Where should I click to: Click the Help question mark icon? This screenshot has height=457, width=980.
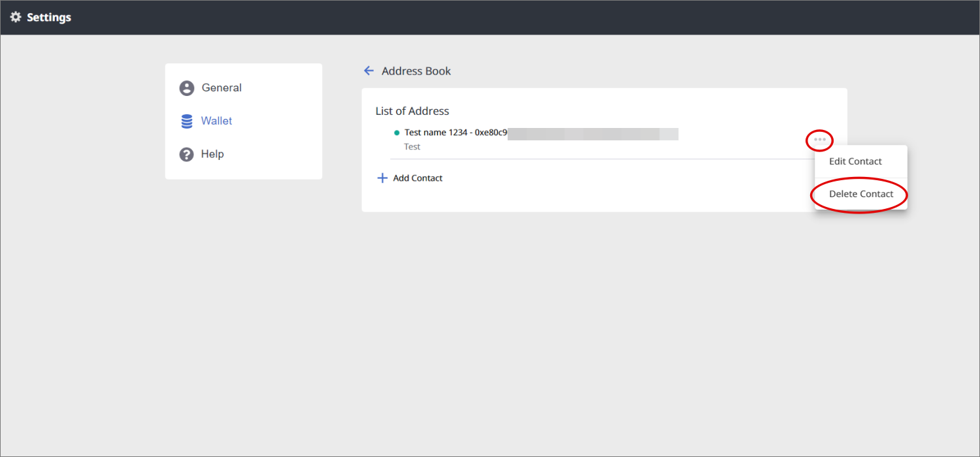[x=187, y=155]
